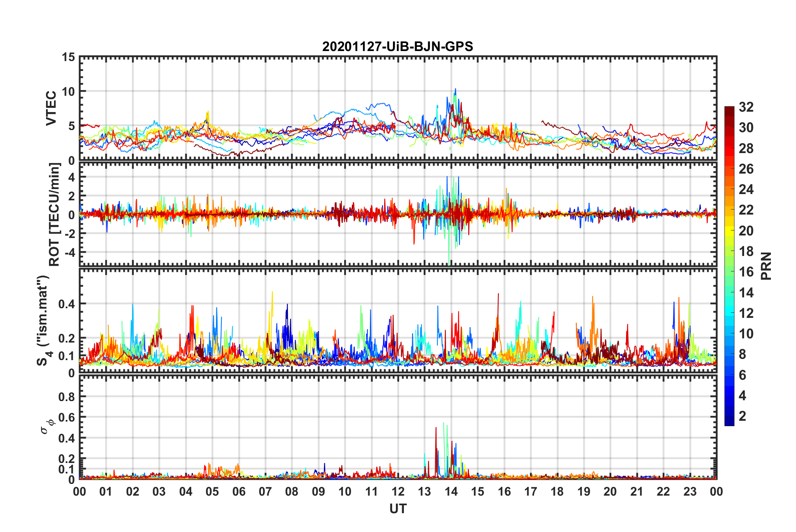Click the sigma-phi axis tick label 0.8
This screenshot has width=796, height=532.
click(67, 396)
